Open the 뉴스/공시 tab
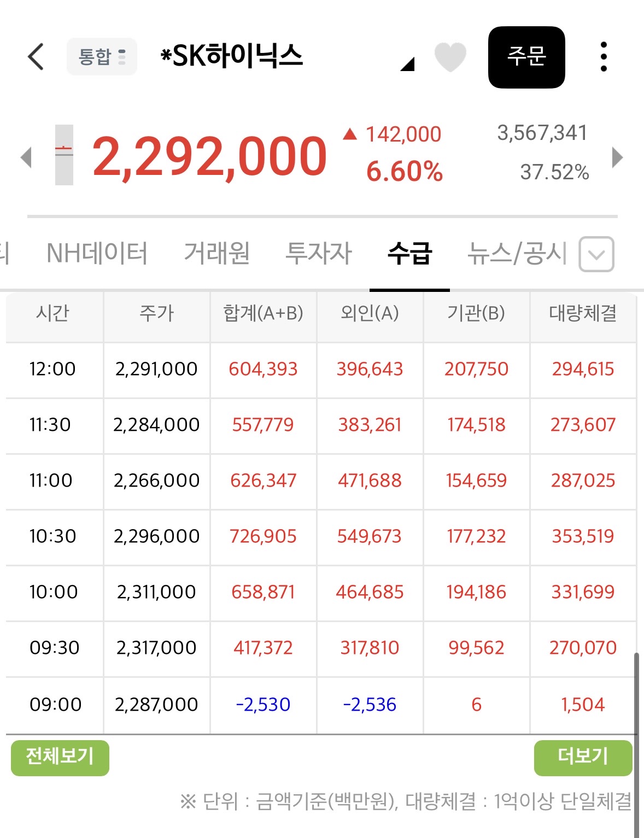Image resolution: width=644 pixels, height=838 pixels. pos(517,254)
